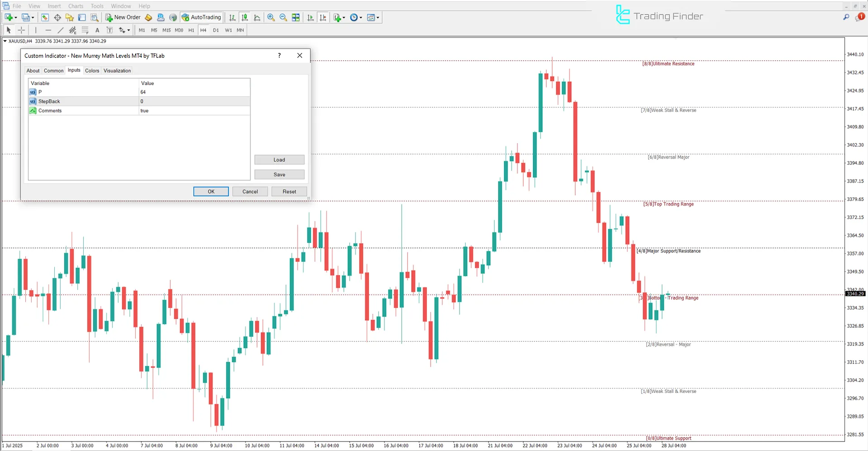Expand the Indicators list dropdown
Viewport: 868px width, 451px height.
[343, 17]
